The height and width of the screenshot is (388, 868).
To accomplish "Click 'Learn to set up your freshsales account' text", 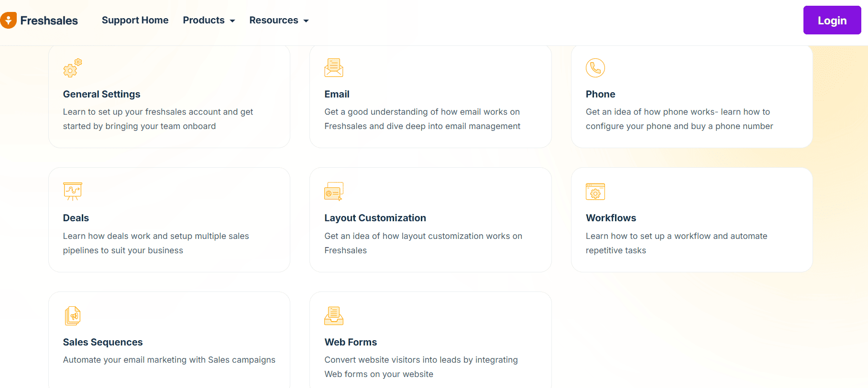I will (158, 119).
